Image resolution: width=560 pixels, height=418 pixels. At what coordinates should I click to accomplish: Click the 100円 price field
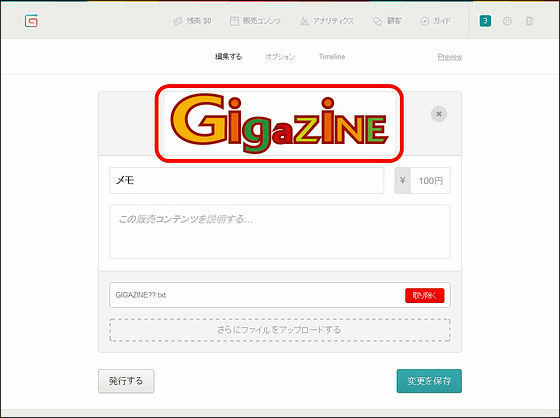(430, 180)
